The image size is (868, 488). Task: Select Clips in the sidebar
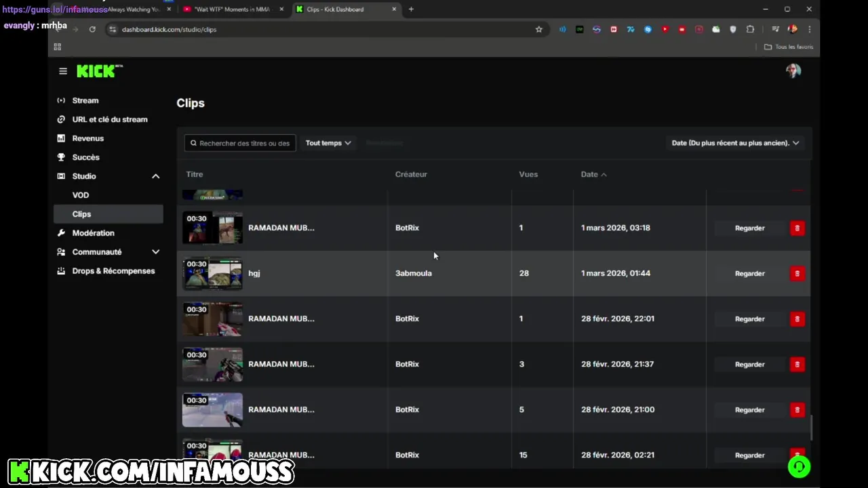tap(108, 214)
